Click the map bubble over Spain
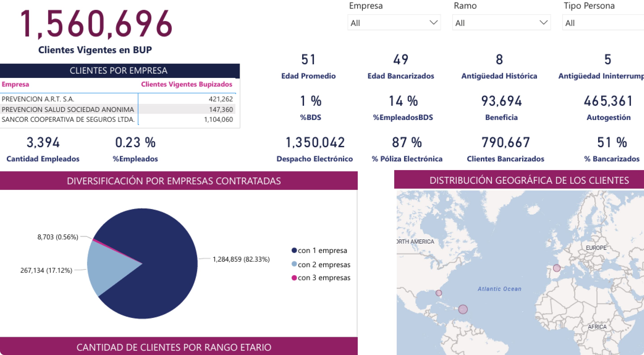 pyautogui.click(x=557, y=268)
